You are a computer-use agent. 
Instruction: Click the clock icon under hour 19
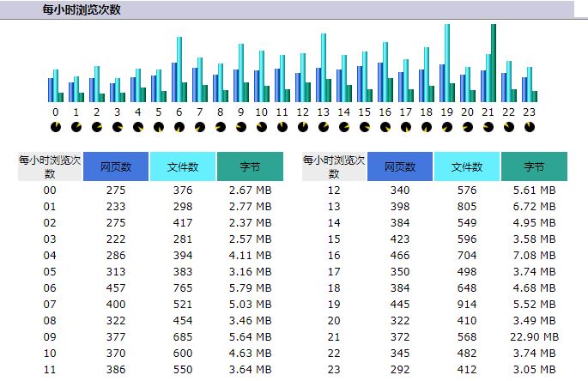(x=447, y=127)
